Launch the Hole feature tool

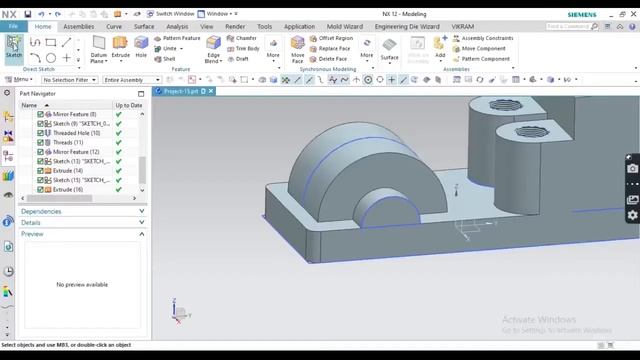click(141, 47)
